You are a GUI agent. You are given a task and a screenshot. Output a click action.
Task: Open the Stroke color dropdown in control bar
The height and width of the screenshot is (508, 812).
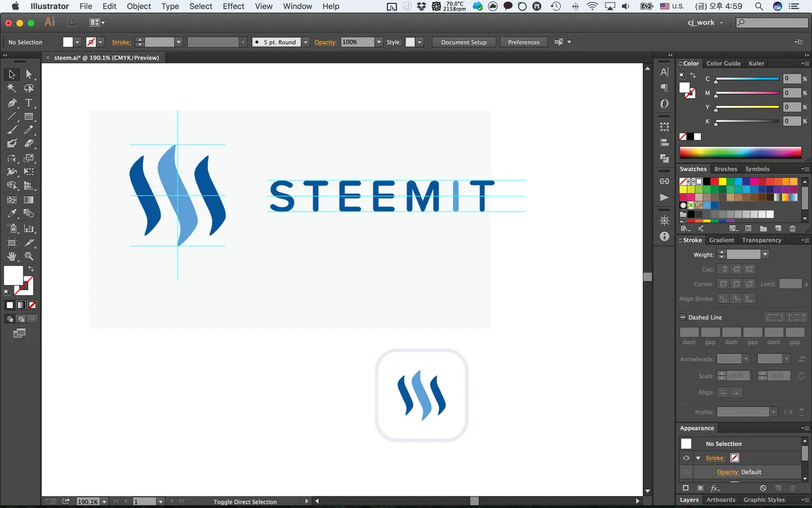click(100, 42)
